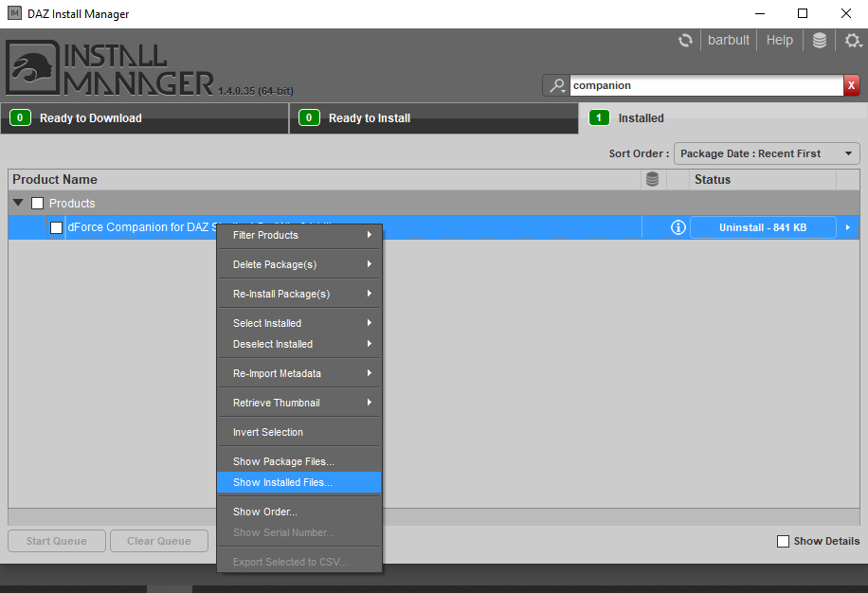
Task: Open the settings gear menu
Action: (x=853, y=41)
